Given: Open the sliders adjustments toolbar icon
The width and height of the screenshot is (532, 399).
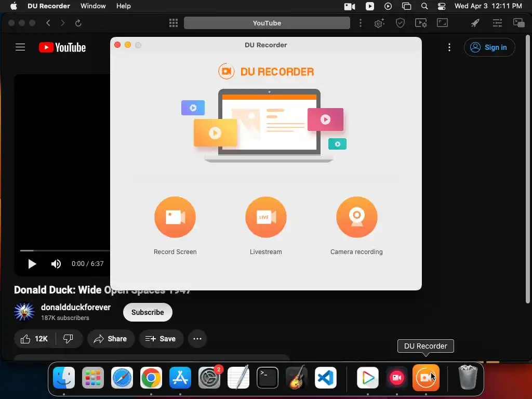Looking at the screenshot, I should pyautogui.click(x=497, y=23).
